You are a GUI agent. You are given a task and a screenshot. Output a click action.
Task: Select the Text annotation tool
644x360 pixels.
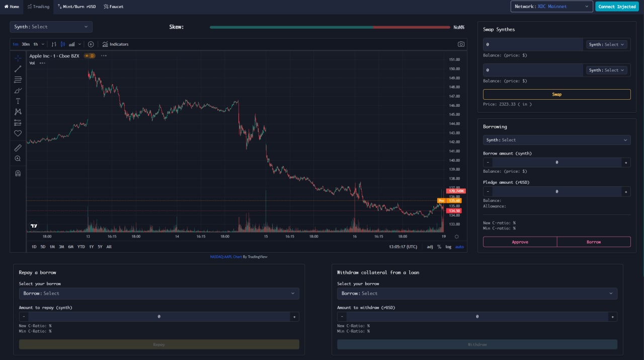click(18, 101)
